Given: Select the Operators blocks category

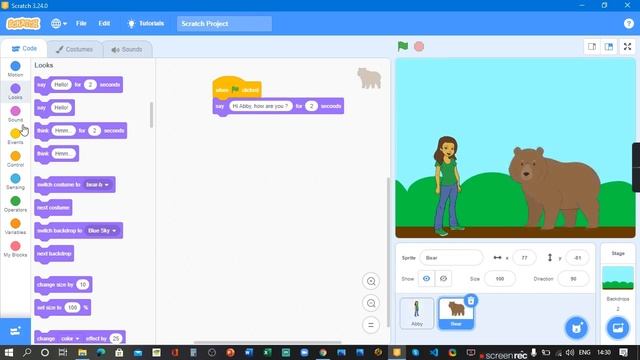Looking at the screenshot, I should tap(16, 204).
